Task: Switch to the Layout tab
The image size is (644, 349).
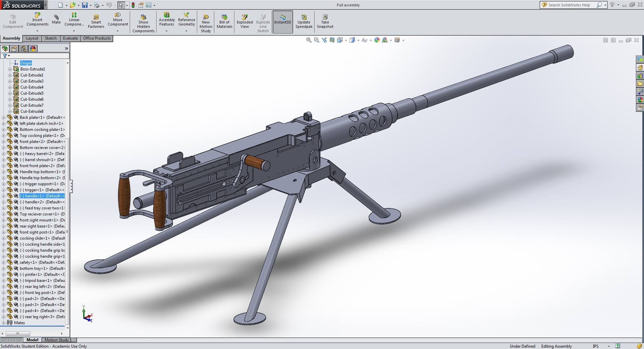Action: pyautogui.click(x=32, y=38)
